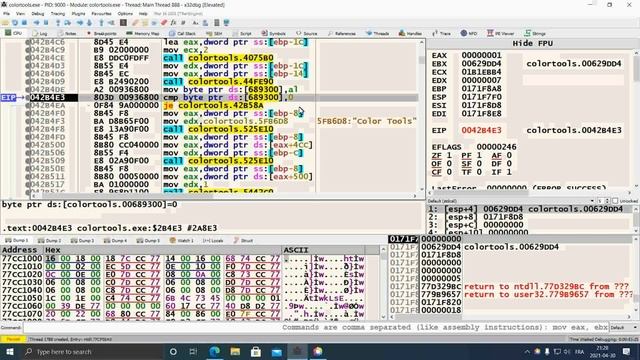
Task: Open Comments via the toolbar icon
Action: point(145,23)
